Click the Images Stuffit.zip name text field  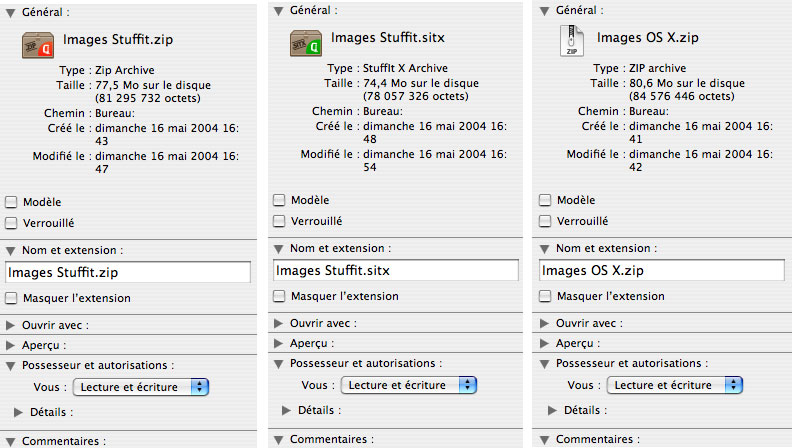click(128, 272)
